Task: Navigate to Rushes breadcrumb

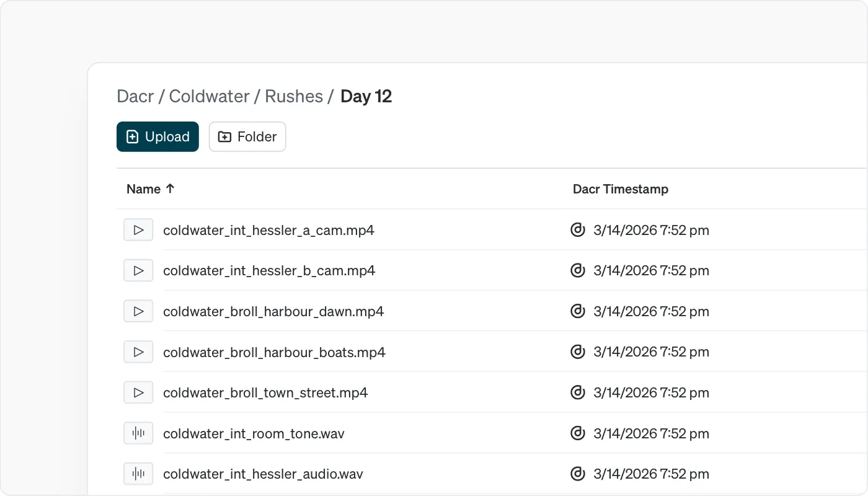Action: click(x=294, y=97)
